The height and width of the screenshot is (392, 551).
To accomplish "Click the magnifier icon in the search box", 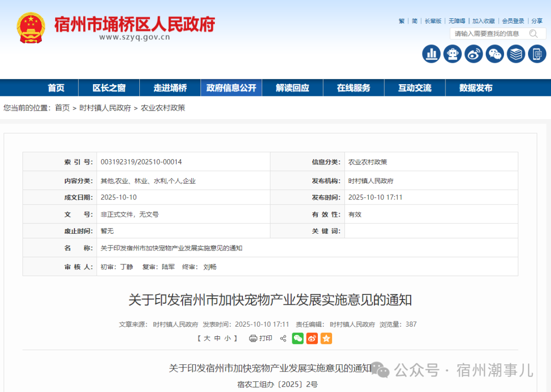I will click(x=534, y=33).
